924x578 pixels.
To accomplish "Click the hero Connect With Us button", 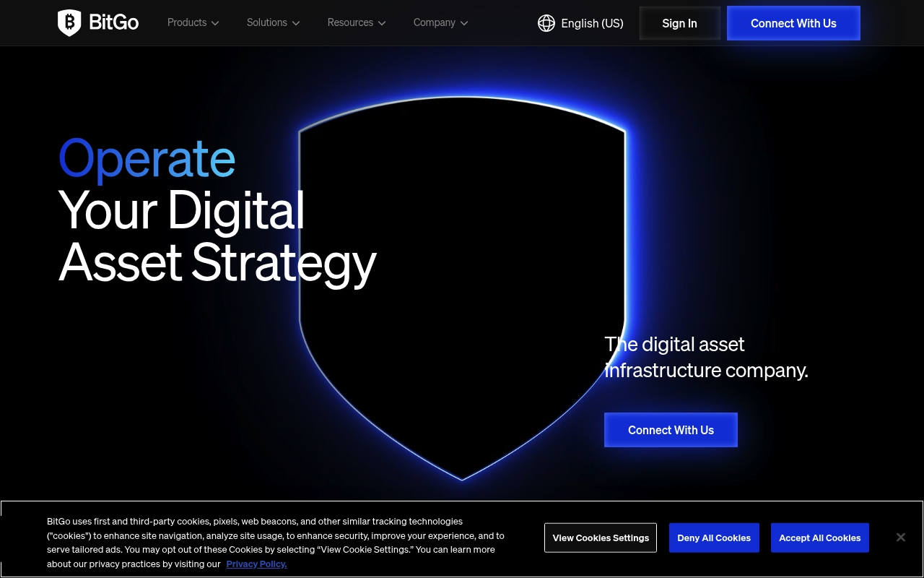I will tap(671, 430).
